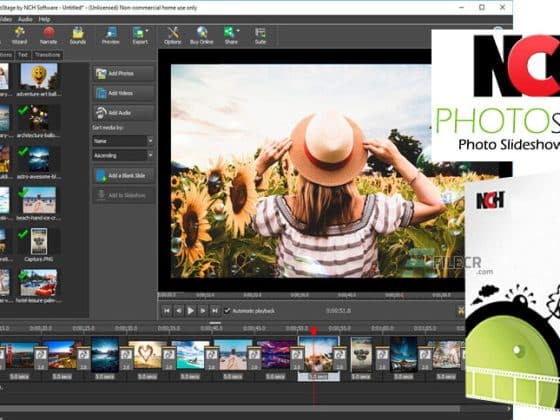Select the smiley balloon thumbnail in the media list
Viewport: 560px width, 420px height.
pos(39,77)
